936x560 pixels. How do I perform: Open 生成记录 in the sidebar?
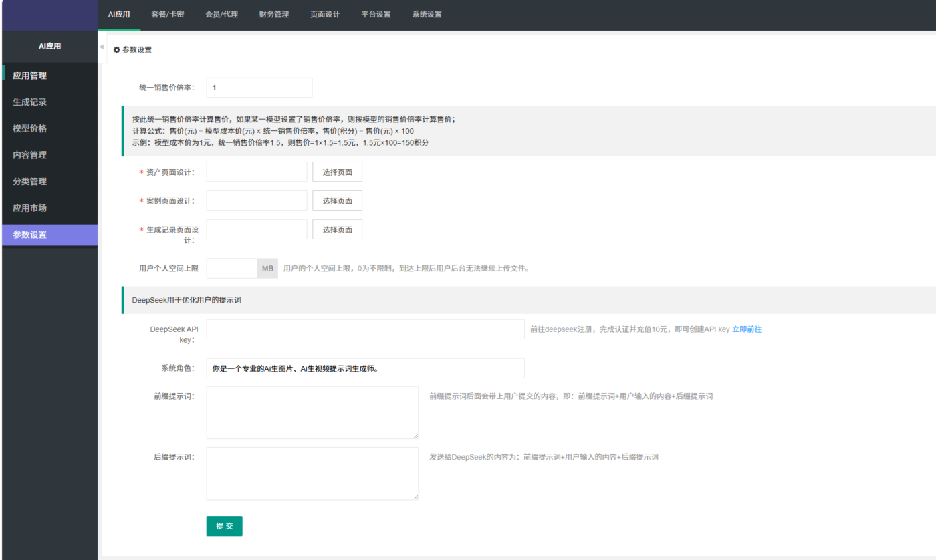tap(50, 102)
